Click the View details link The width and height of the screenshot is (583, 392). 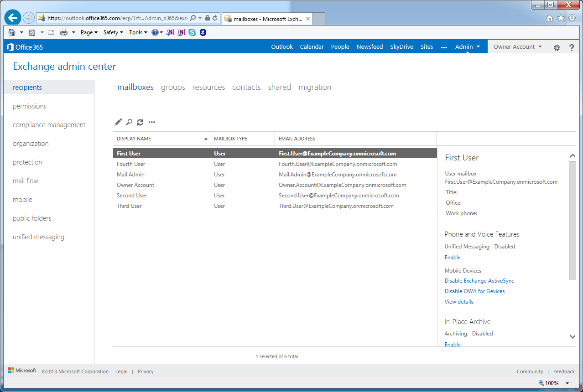(x=458, y=302)
